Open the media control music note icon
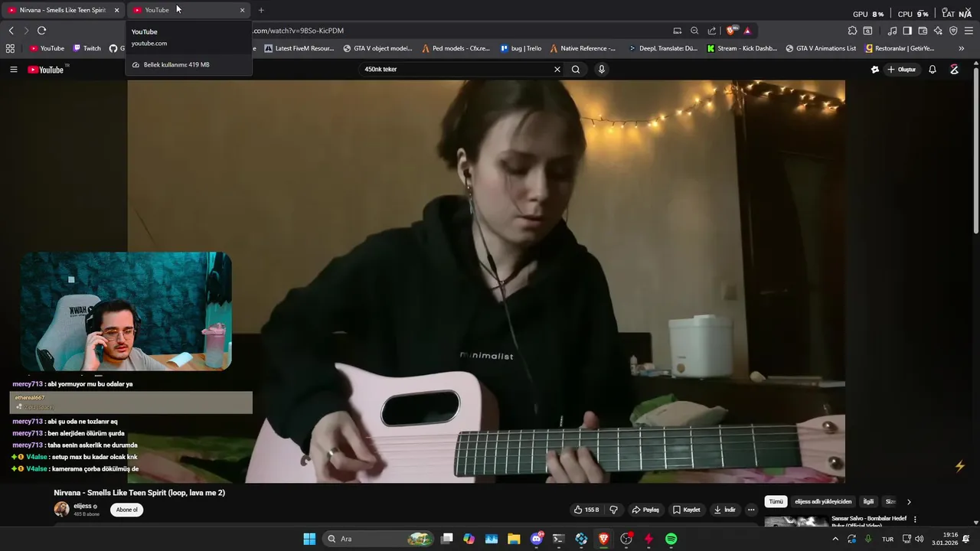Viewport: 980px width, 551px height. coord(892,31)
